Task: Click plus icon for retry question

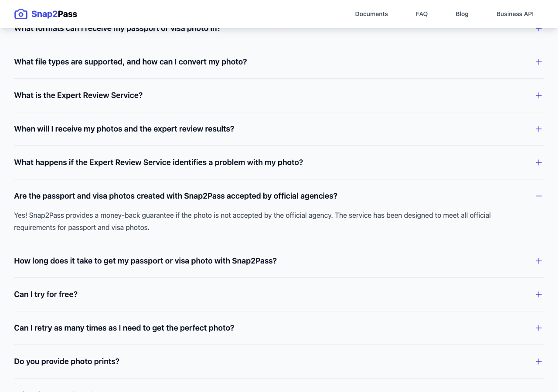Action: coord(539,328)
